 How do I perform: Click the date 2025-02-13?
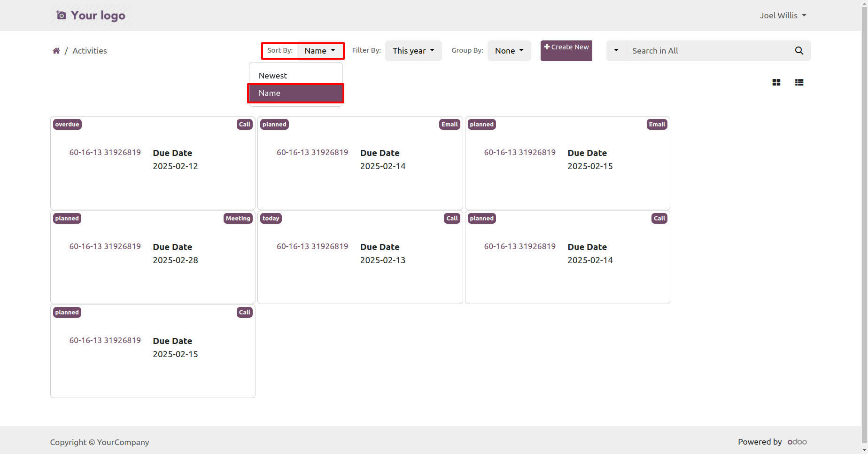click(383, 260)
